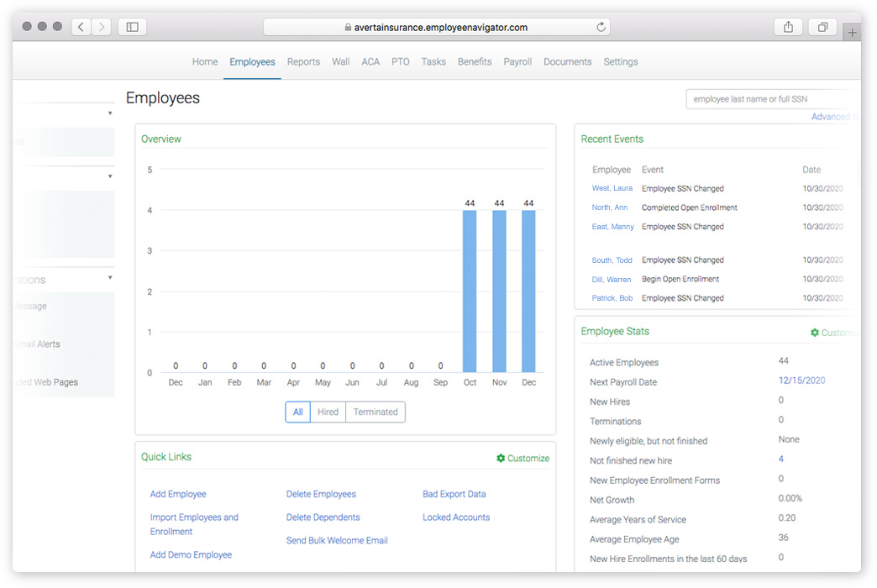877x588 pixels.
Task: Select the All chart filter
Action: (297, 412)
